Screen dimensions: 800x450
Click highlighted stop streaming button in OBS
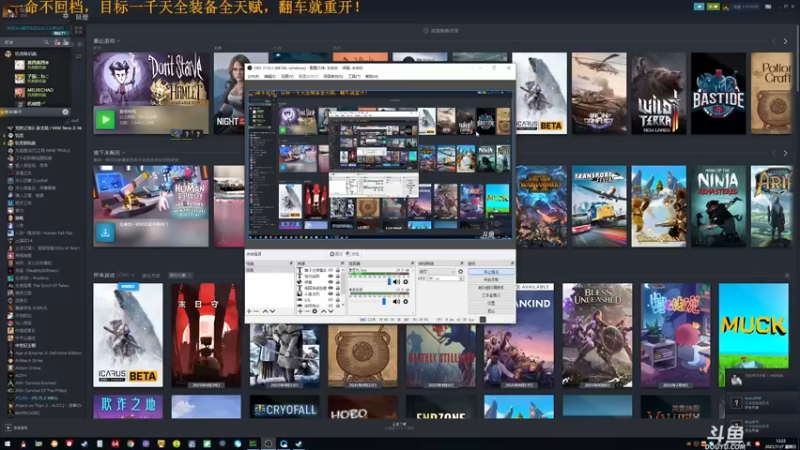[491, 271]
